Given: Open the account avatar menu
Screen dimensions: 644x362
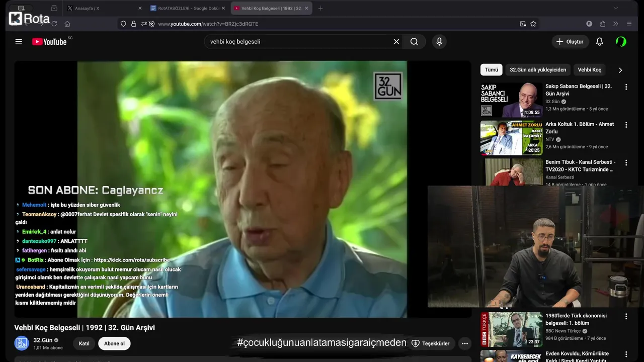Looking at the screenshot, I should [x=621, y=42].
